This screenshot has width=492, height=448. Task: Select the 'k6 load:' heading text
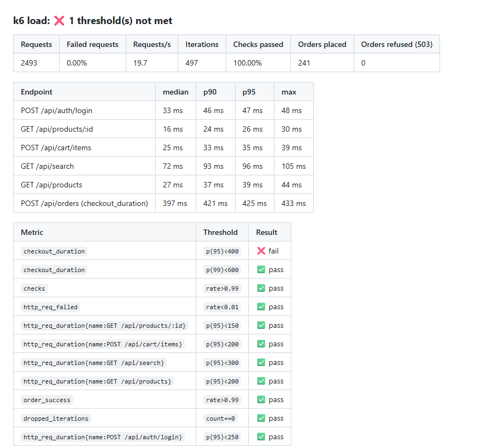click(x=31, y=21)
